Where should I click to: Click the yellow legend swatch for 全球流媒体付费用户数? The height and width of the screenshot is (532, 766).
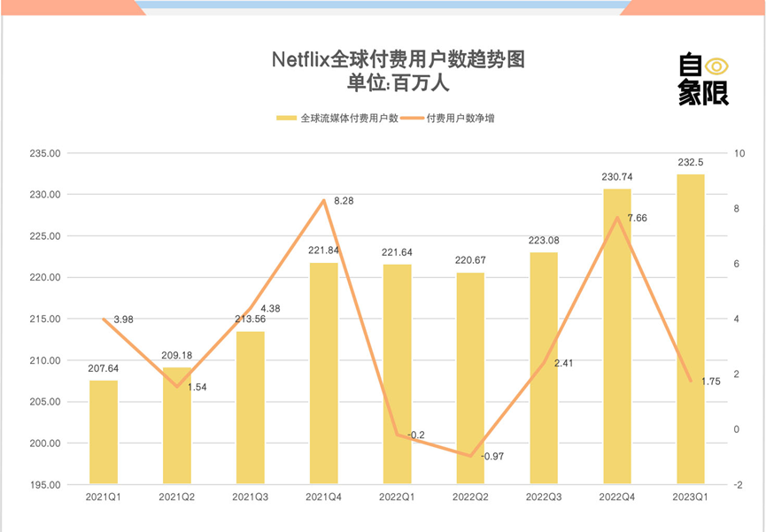point(286,118)
